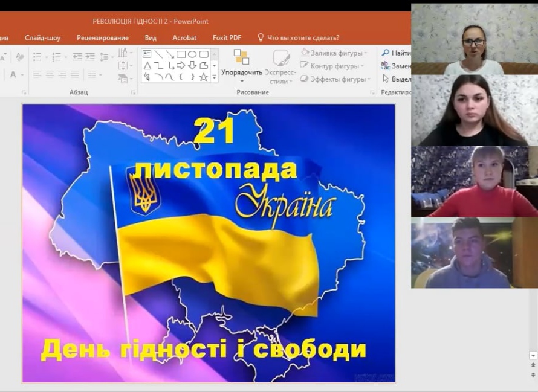Click the Ukraine flag slide image

click(x=209, y=243)
